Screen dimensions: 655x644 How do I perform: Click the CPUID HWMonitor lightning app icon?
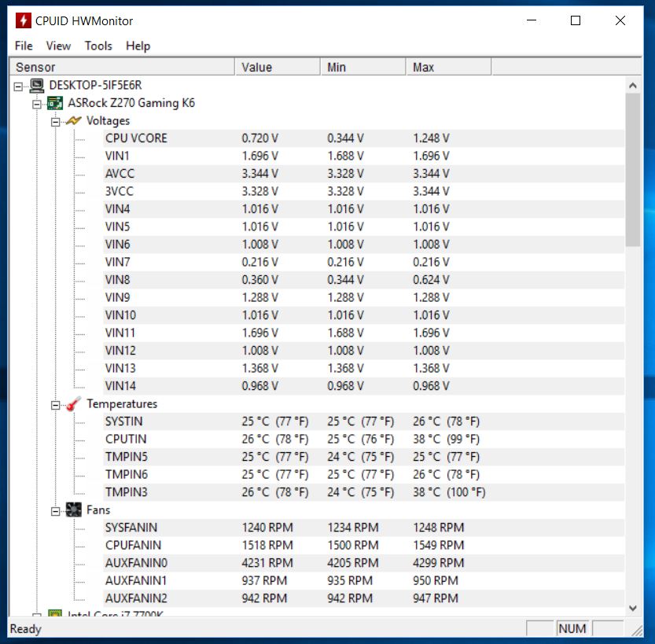tap(24, 20)
